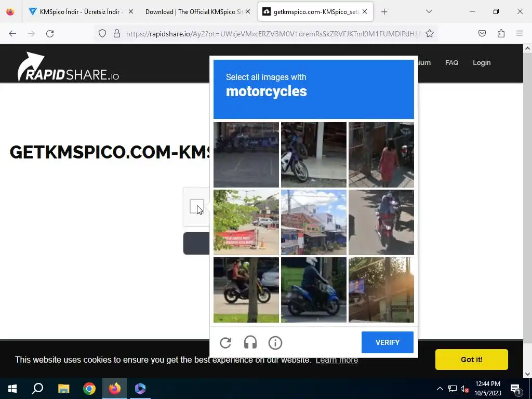Open the purple hexagon taskbar app
The height and width of the screenshot is (399, 532).
140,389
